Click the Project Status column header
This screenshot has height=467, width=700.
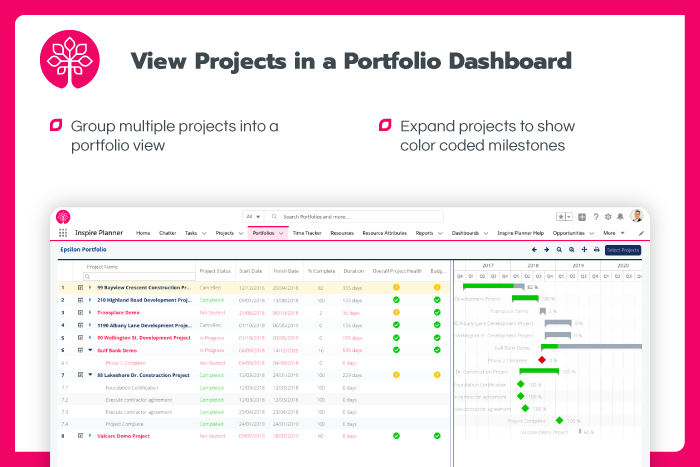215,271
